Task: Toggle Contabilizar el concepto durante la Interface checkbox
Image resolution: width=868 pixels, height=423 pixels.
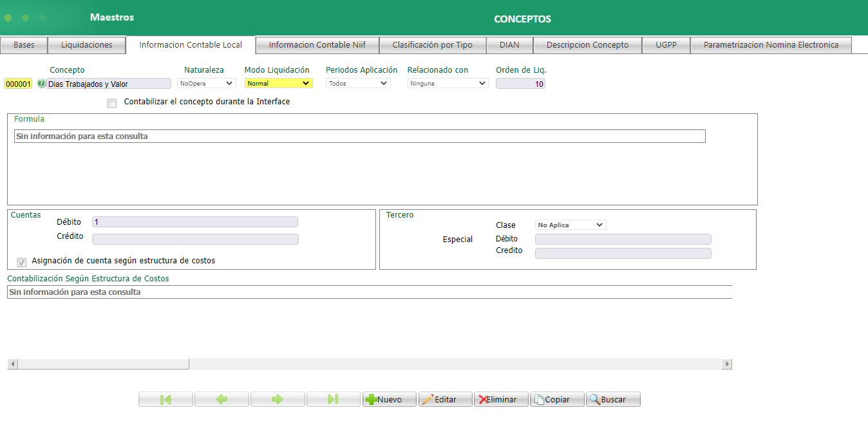Action: (112, 103)
